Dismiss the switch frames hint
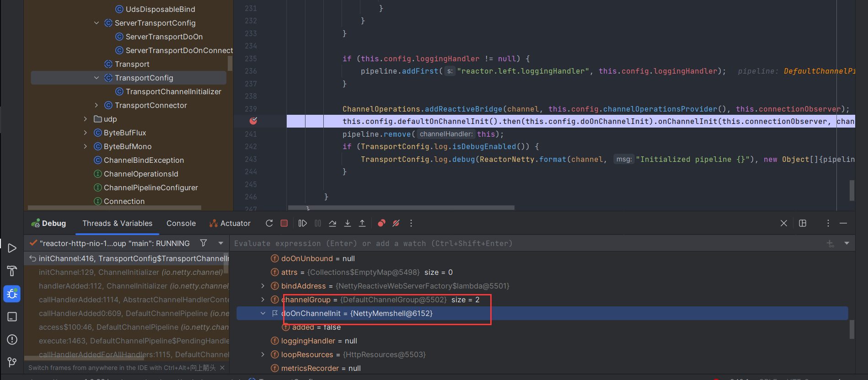 pos(222,368)
